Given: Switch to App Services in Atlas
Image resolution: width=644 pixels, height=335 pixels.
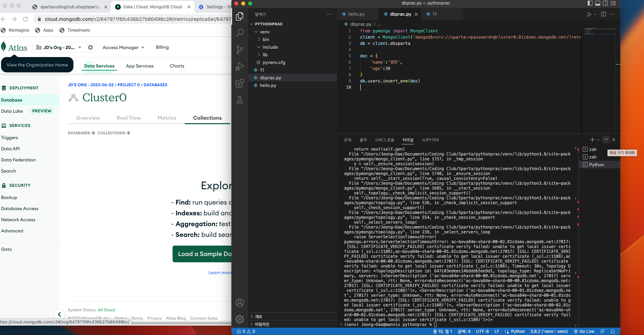Looking at the screenshot, I should 140,66.
